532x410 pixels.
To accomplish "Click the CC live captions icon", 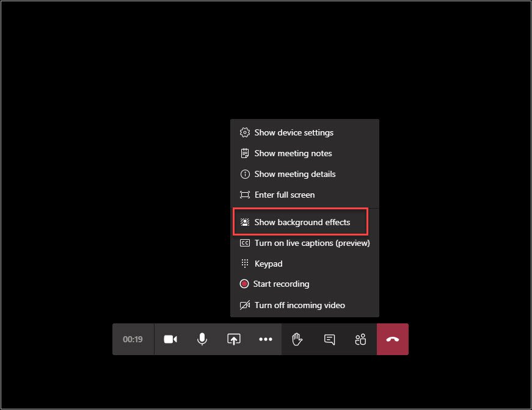I will point(245,243).
